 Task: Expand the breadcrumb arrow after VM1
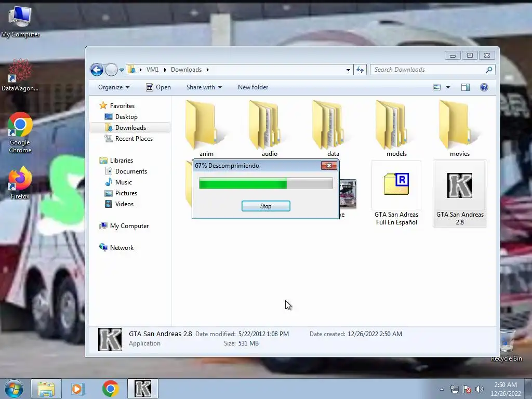click(x=165, y=70)
